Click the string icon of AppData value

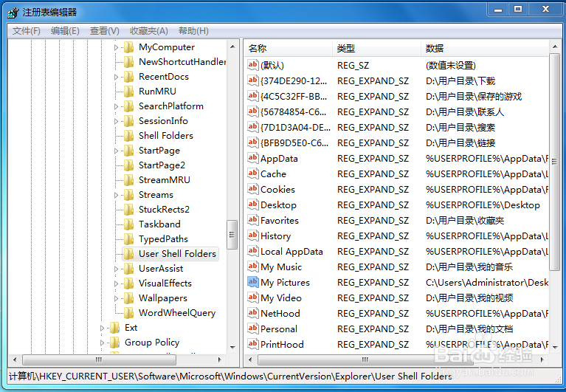[x=252, y=158]
